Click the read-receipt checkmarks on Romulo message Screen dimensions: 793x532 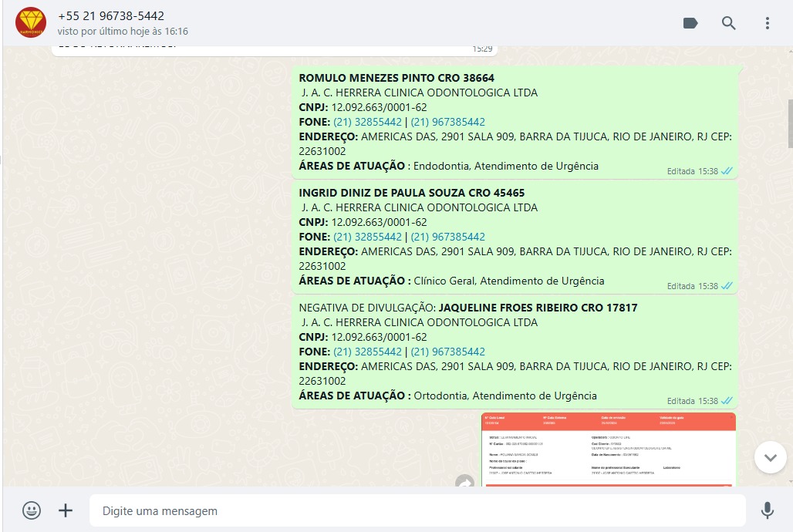coord(727,171)
